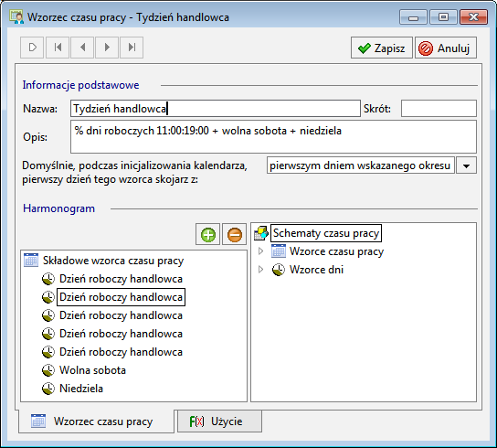Expand the Wzorce dni tree node
Screen dimensions: 497x448
[261, 270]
